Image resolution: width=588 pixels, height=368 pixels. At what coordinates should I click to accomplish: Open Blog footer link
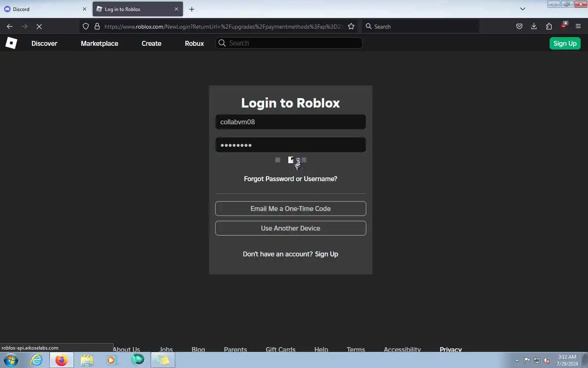(198, 349)
